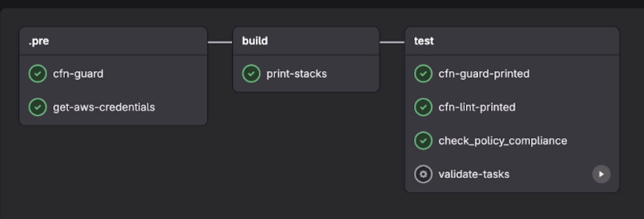
Task: Open the cfn-guard-printed job
Action: 484,74
